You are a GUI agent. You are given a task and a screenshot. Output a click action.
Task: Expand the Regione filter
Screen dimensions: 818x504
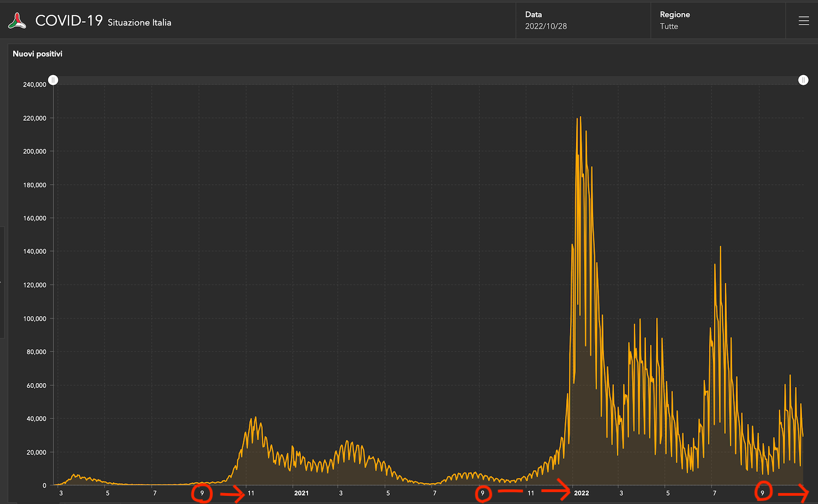click(717, 21)
